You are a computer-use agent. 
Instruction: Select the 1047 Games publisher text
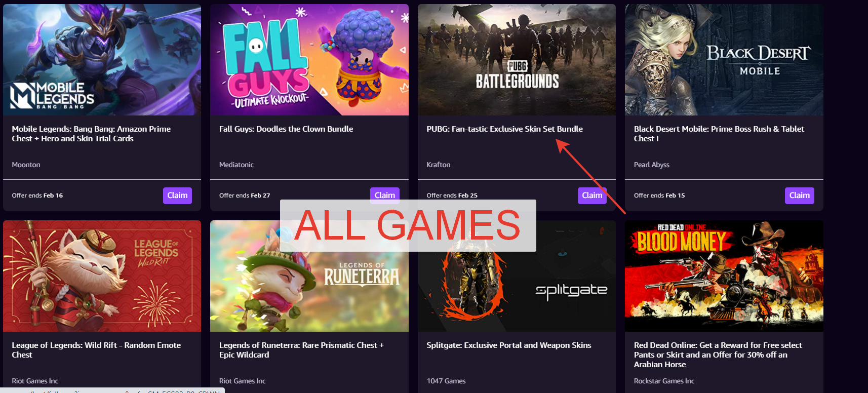446,381
